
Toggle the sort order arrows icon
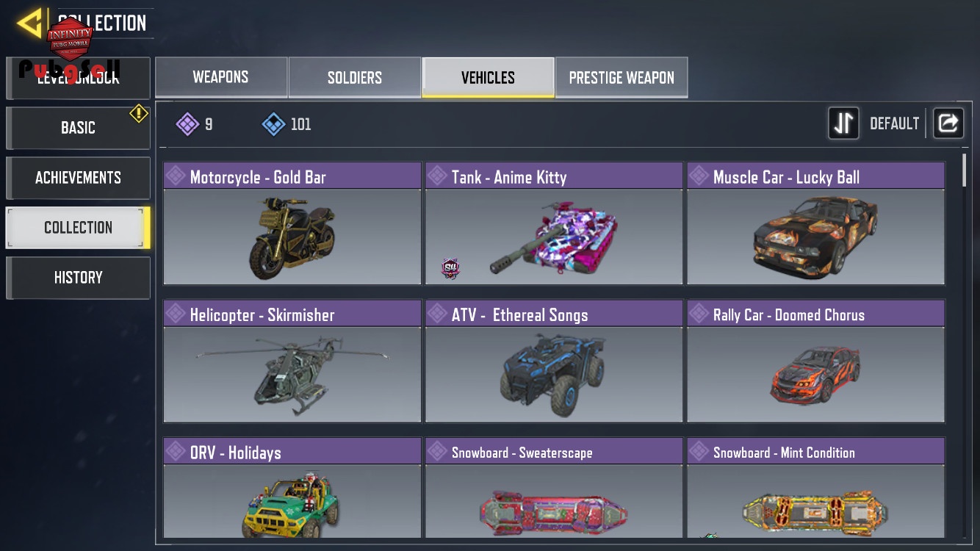(x=843, y=123)
